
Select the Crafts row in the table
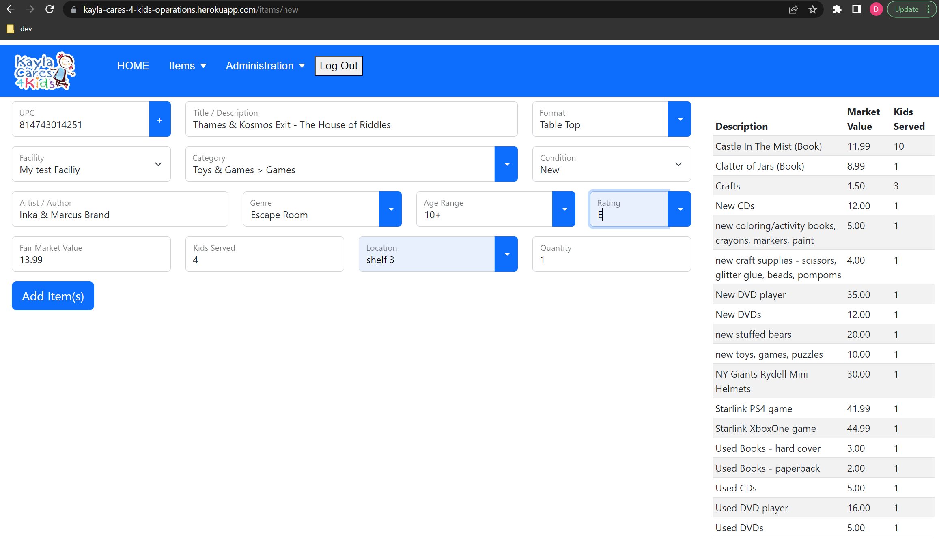(823, 186)
